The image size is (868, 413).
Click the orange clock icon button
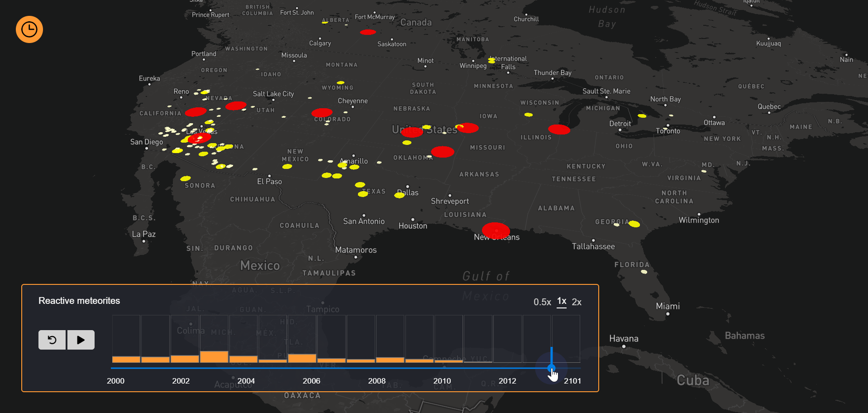pyautogui.click(x=29, y=29)
